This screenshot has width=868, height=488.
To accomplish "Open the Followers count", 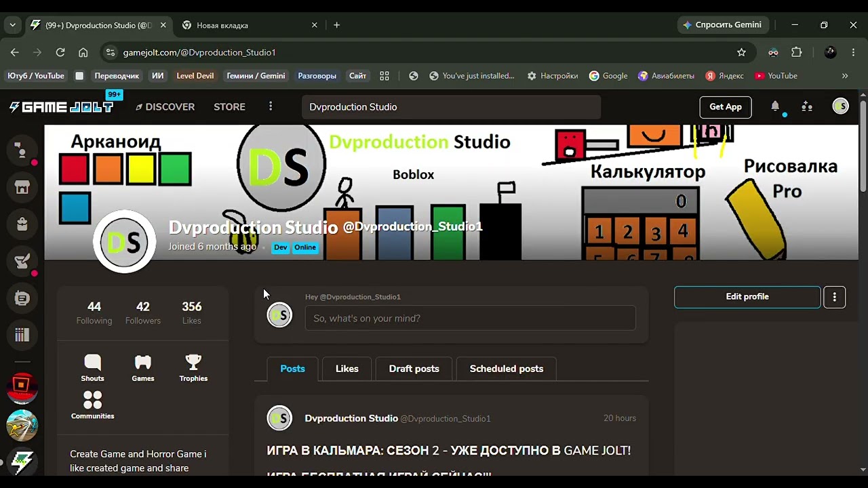I will pos(143,312).
